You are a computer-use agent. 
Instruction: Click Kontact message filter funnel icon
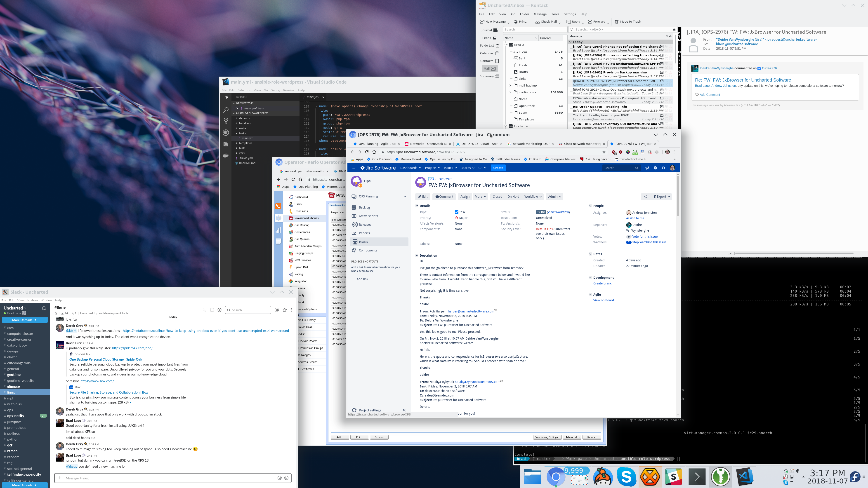tap(571, 29)
